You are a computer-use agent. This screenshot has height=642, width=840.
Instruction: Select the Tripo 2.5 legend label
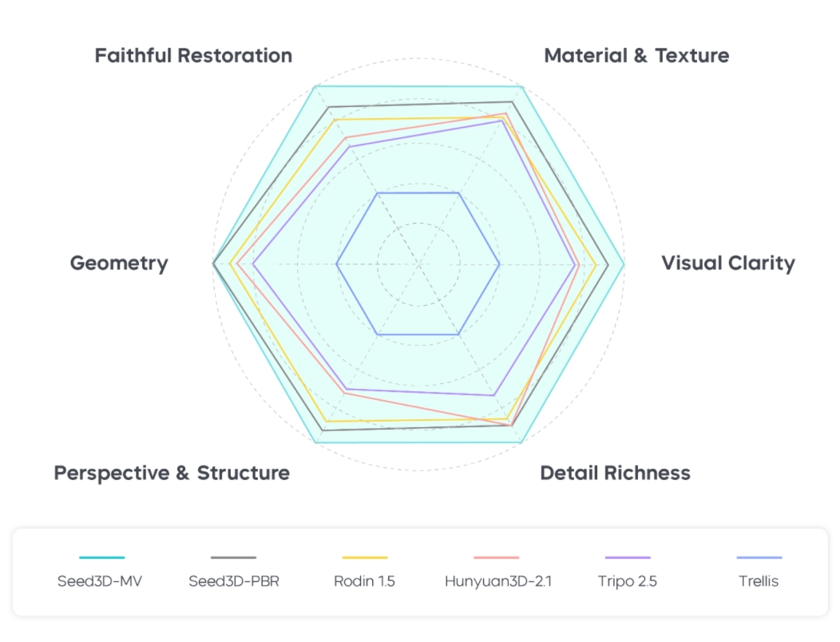pos(628,581)
